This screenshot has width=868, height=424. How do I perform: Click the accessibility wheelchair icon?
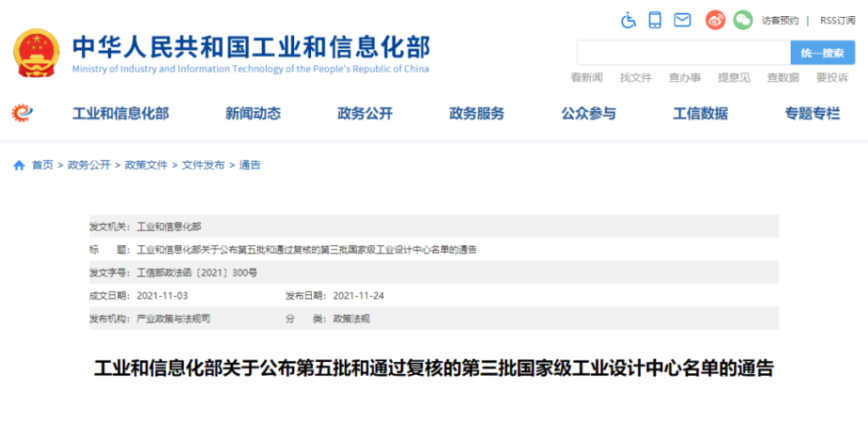click(628, 20)
